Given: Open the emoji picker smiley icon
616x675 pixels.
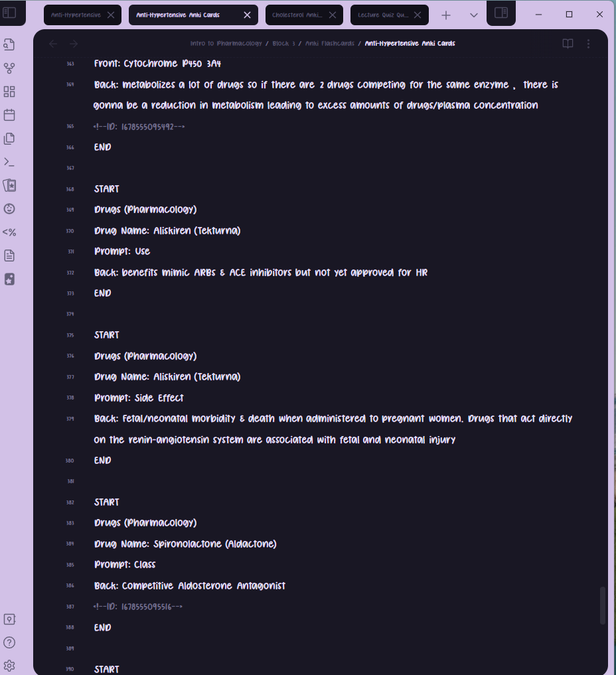Looking at the screenshot, I should (9, 208).
